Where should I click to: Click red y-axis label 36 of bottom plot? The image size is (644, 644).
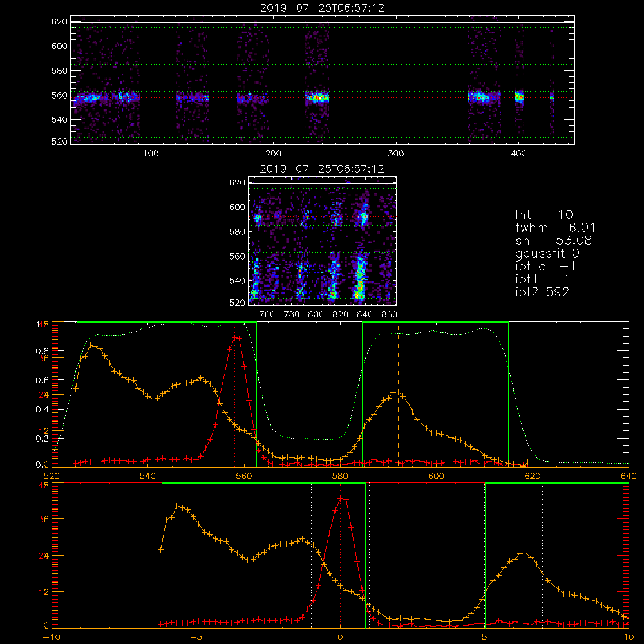click(44, 519)
